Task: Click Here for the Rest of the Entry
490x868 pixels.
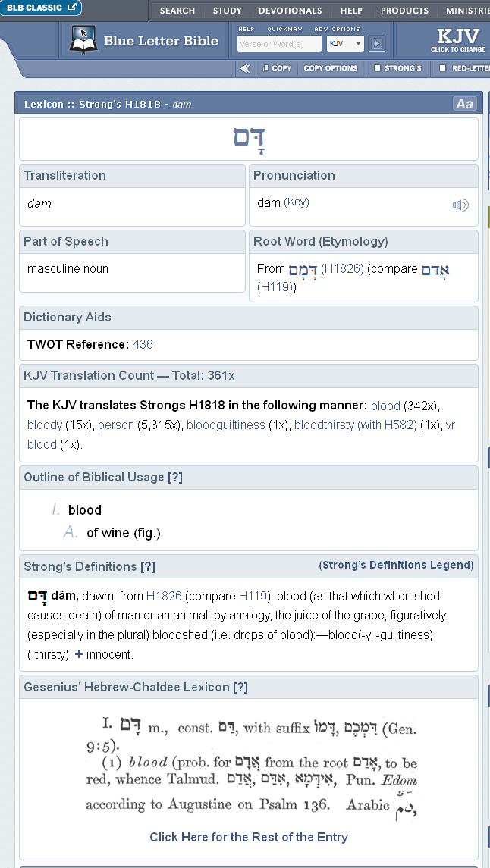Action: click(249, 837)
